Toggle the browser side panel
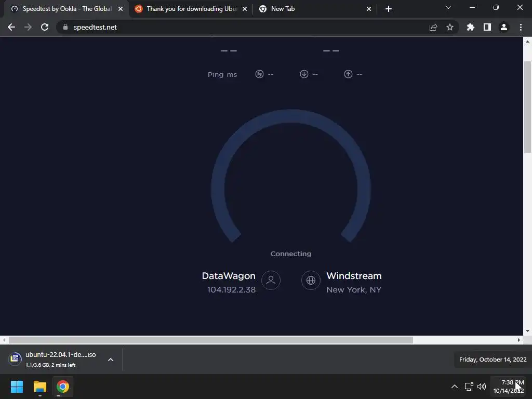The height and width of the screenshot is (399, 532). [487, 27]
